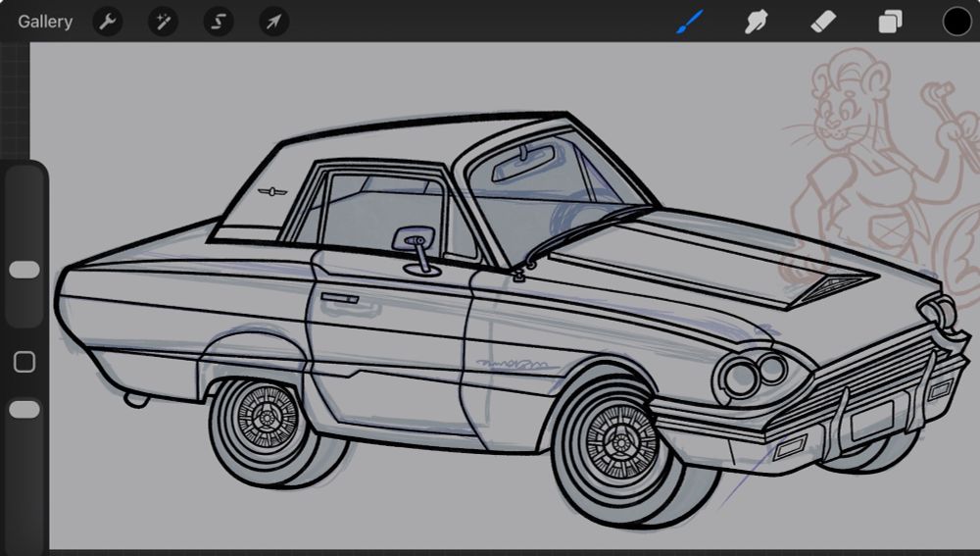Return to the Gallery
Viewport: 980px width, 556px height.
pos(45,22)
